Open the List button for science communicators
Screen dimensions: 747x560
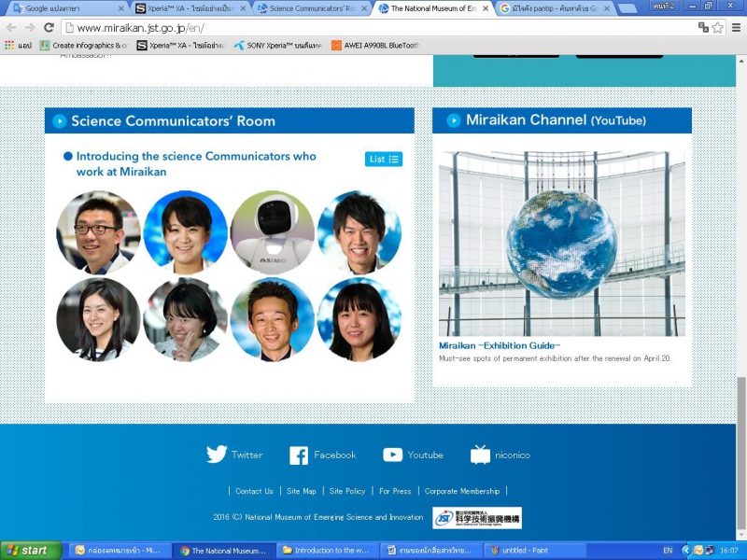click(x=384, y=159)
